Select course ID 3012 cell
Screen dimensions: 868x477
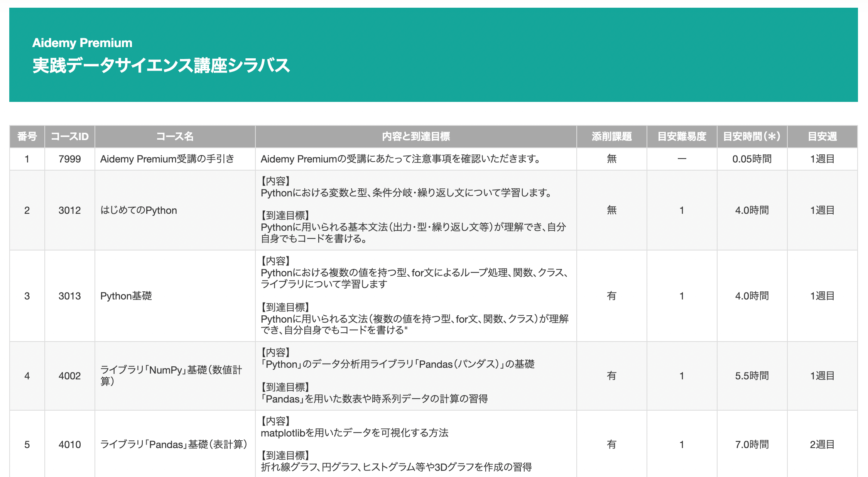[70, 210]
